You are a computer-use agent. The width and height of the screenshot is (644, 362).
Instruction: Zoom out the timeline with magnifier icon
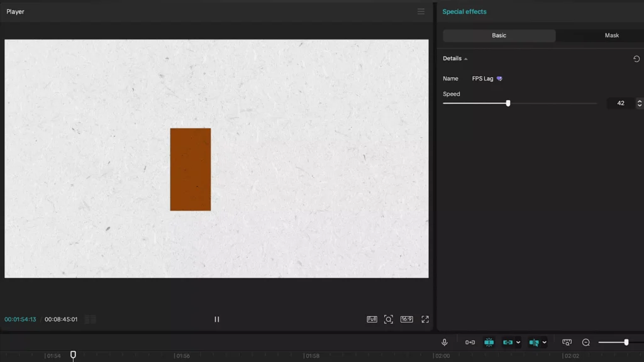[585, 342]
